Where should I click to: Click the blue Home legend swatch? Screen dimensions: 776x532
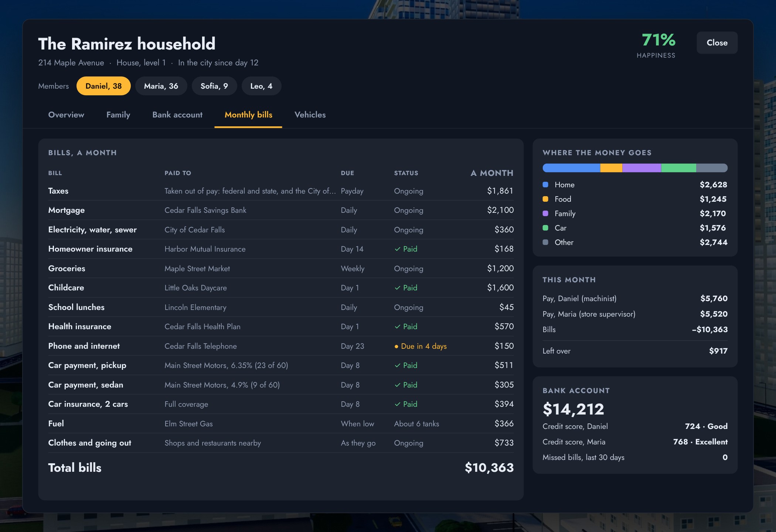click(545, 185)
